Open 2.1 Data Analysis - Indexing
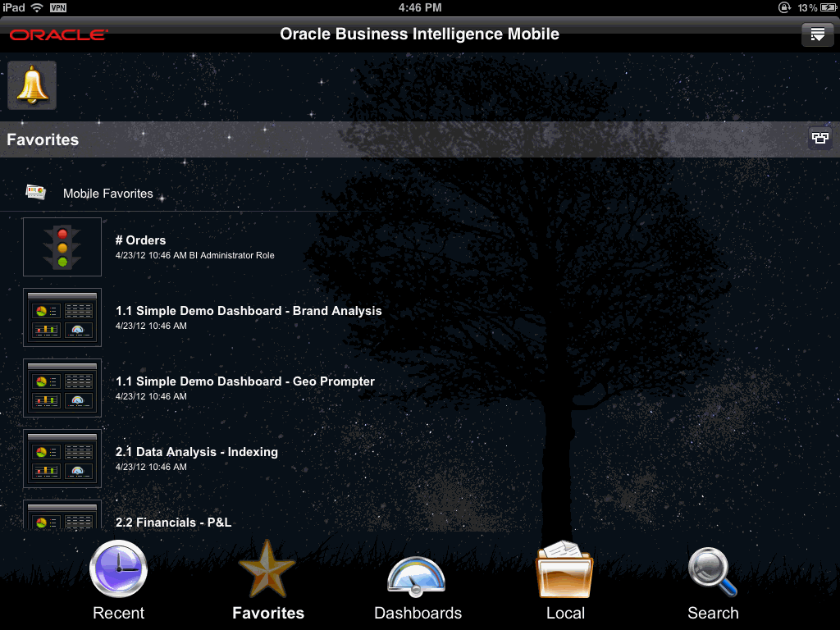 pyautogui.click(x=197, y=452)
